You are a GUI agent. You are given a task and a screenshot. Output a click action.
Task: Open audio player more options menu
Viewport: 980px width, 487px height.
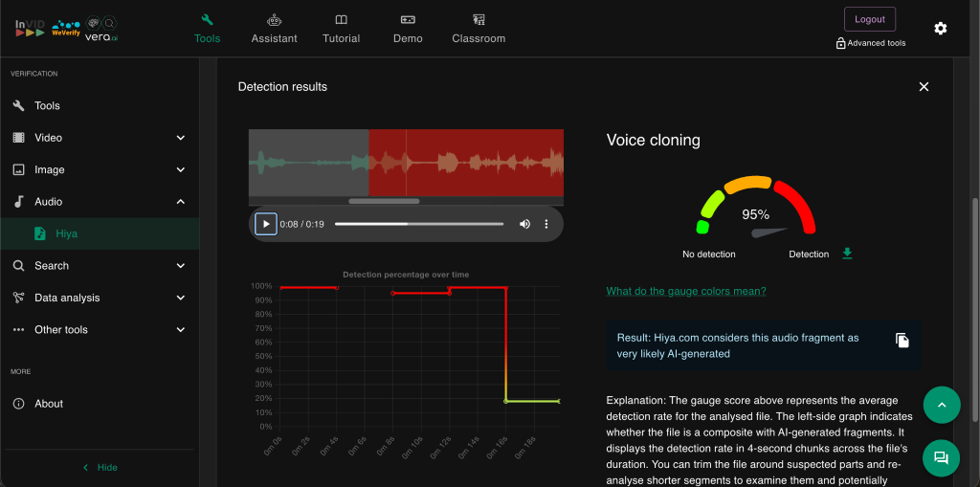(546, 224)
